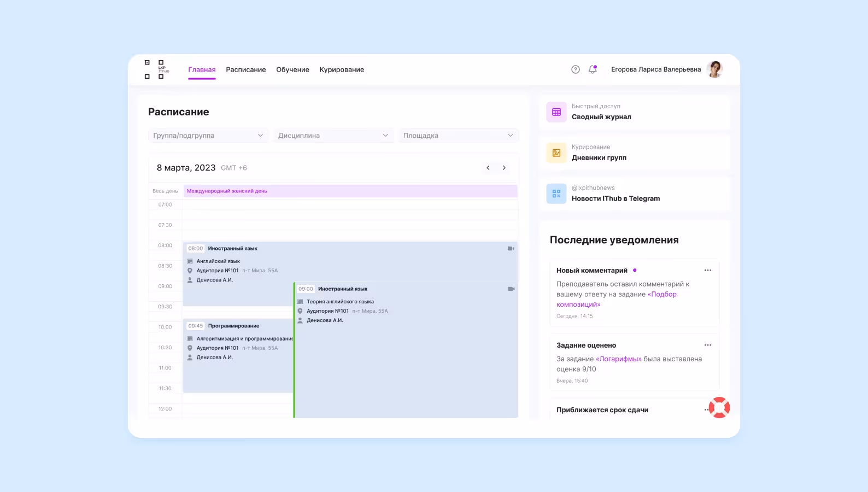Click the GMT +6 timezone label

coord(234,168)
